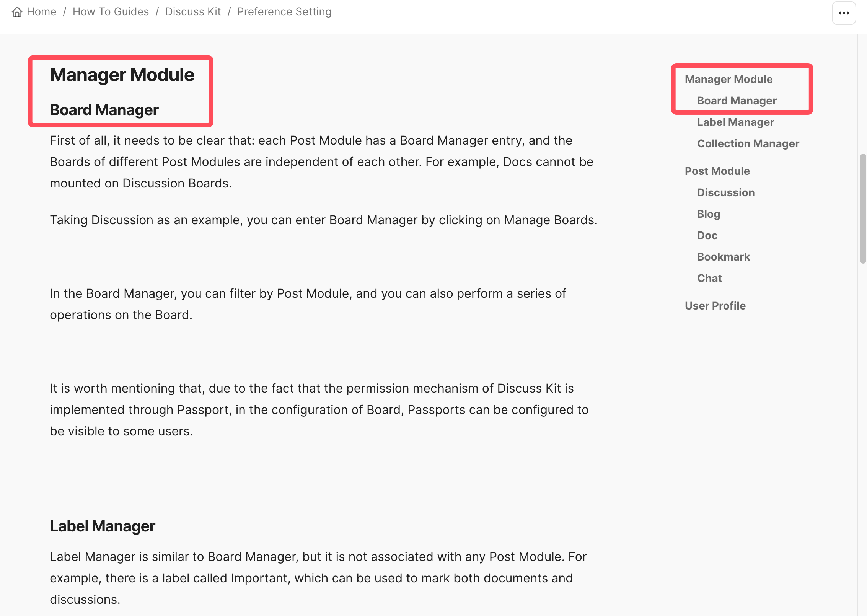Screen dimensions: 867x616
Task: Jump to Manager Module in outline
Action: [x=728, y=79]
